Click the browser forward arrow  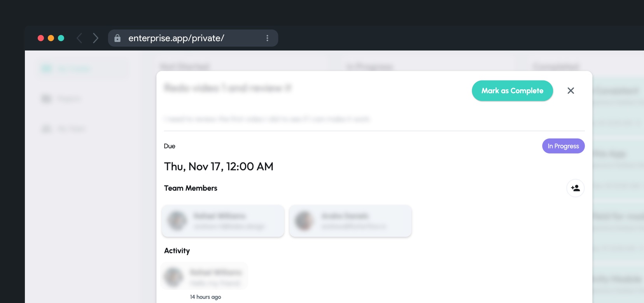pyautogui.click(x=96, y=38)
